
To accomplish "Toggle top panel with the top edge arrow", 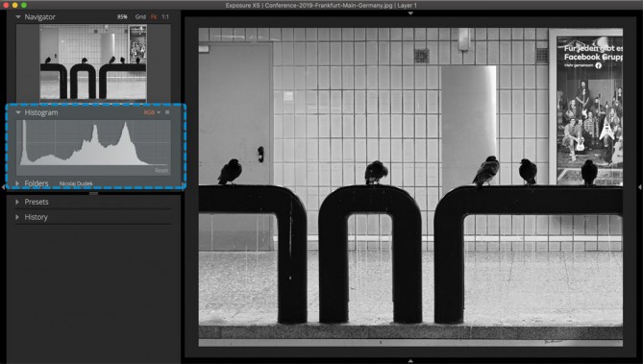I will click(x=410, y=13).
